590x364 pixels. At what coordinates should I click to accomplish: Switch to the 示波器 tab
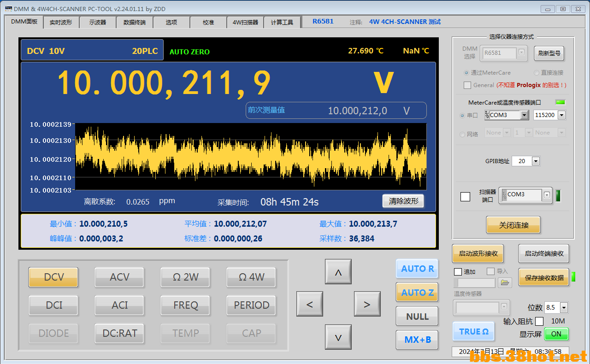point(98,22)
